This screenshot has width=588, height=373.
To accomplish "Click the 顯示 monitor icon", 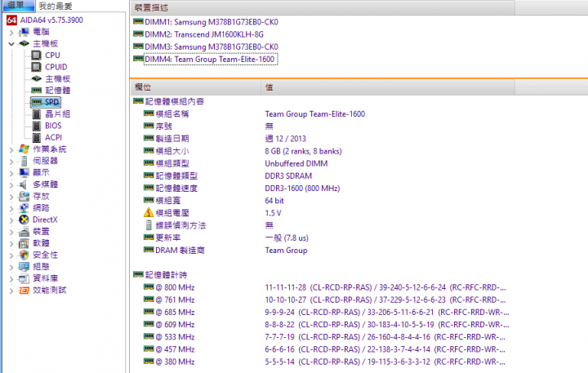I will 24,173.
